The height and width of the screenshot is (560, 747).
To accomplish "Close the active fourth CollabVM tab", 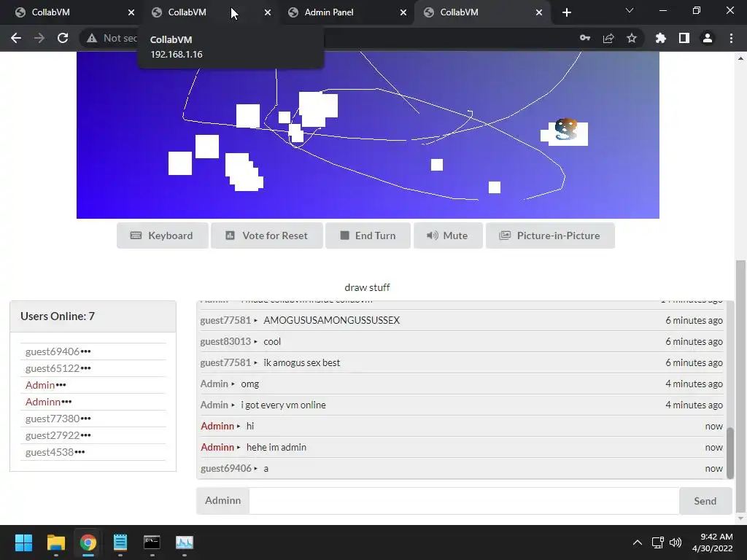I will pos(539,12).
